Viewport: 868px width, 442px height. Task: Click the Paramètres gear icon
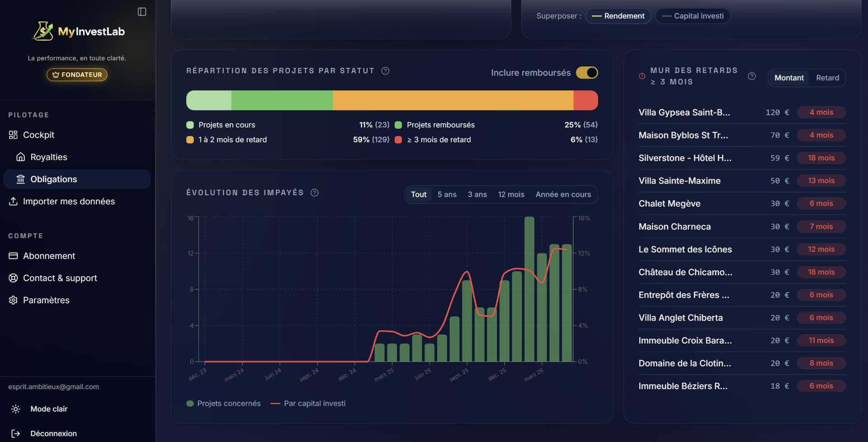click(13, 300)
